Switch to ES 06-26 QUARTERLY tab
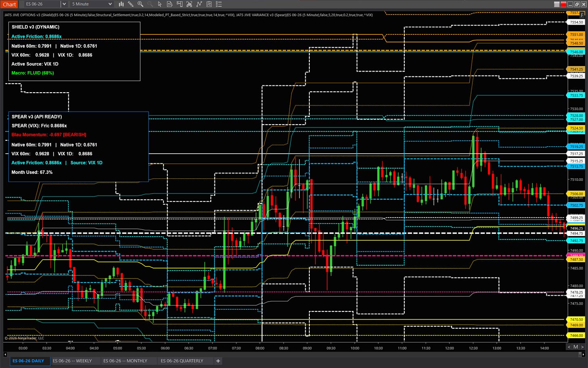 182,361
